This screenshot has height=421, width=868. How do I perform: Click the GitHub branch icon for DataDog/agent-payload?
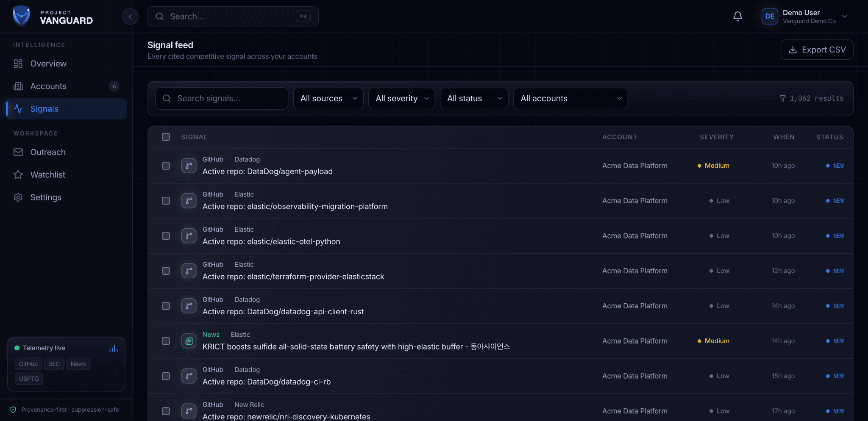point(189,166)
